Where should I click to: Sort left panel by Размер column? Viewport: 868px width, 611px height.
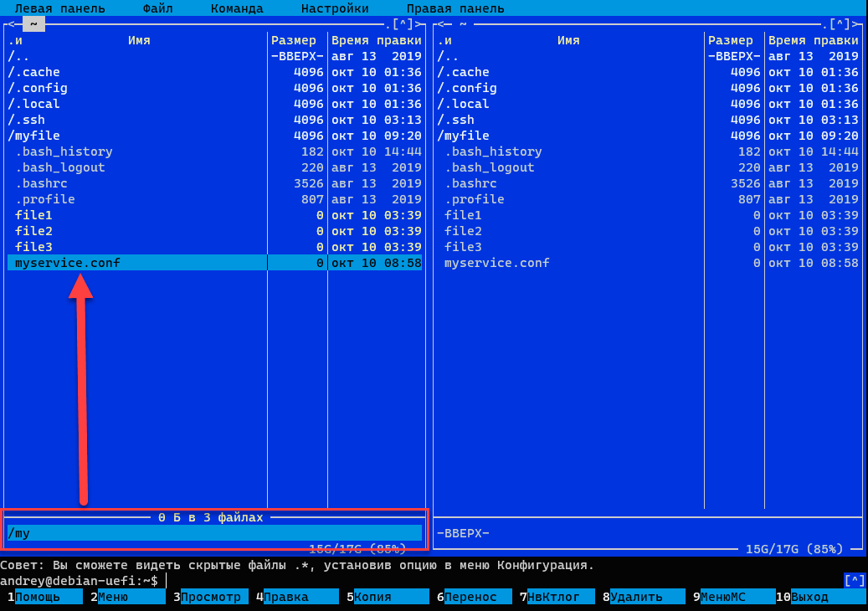(294, 40)
